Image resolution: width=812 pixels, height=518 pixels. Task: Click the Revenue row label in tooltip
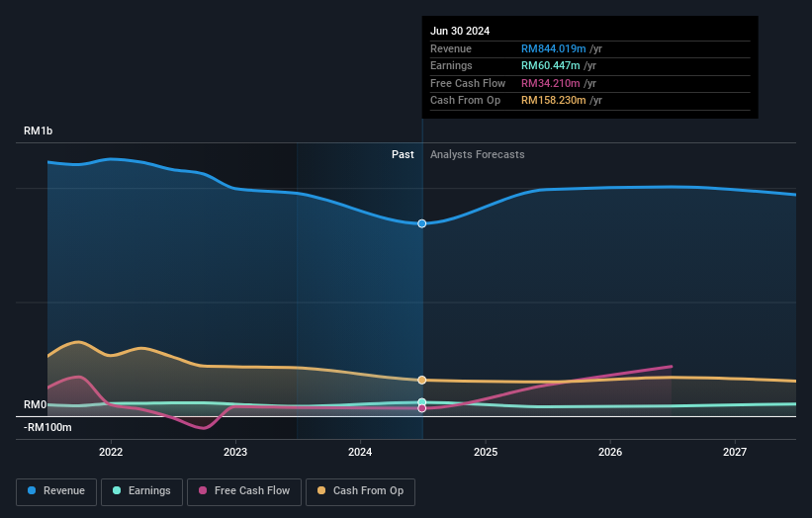(451, 48)
